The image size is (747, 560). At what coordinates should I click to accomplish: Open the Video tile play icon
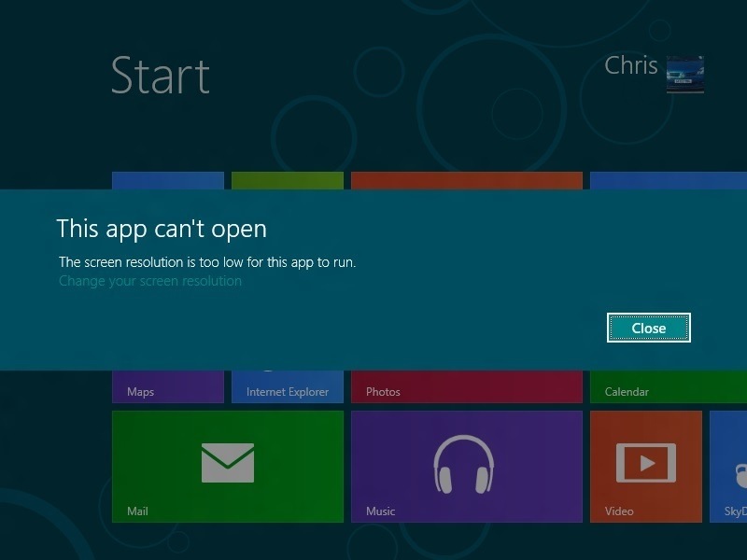point(646,463)
